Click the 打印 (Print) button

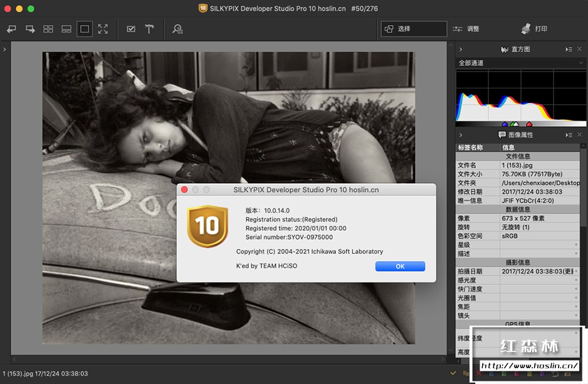534,29
